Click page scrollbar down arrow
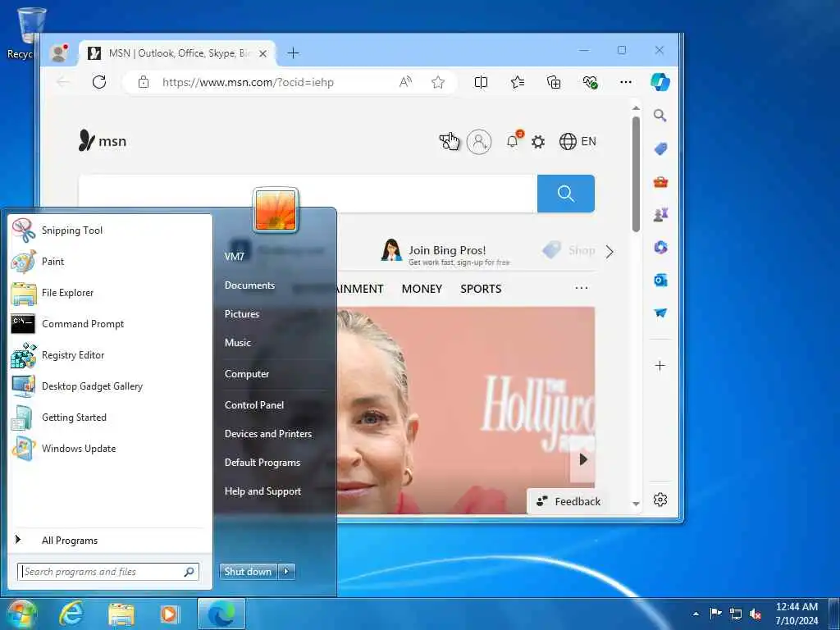 pos(636,504)
